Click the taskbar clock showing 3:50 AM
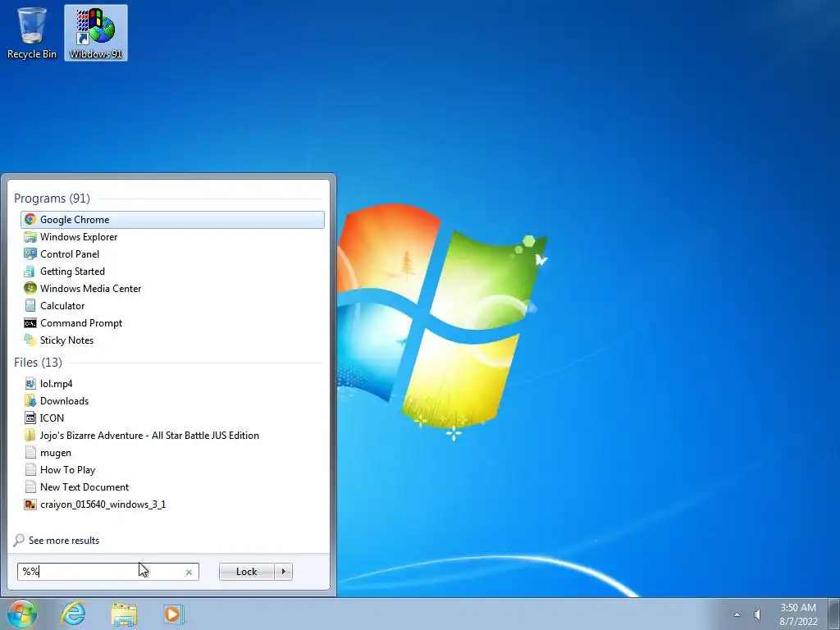Viewport: 840px width, 630px height. tap(798, 614)
